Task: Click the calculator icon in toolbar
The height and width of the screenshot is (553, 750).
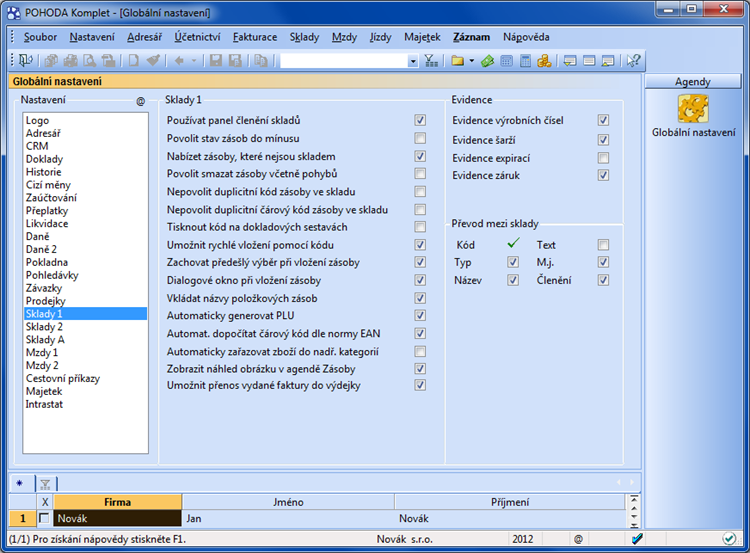Action: [525, 60]
